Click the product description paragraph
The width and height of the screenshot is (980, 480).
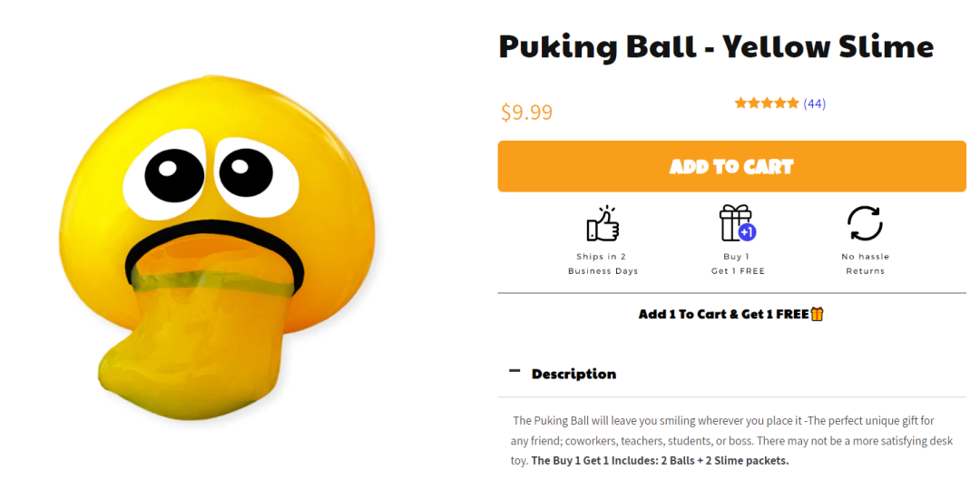point(732,441)
